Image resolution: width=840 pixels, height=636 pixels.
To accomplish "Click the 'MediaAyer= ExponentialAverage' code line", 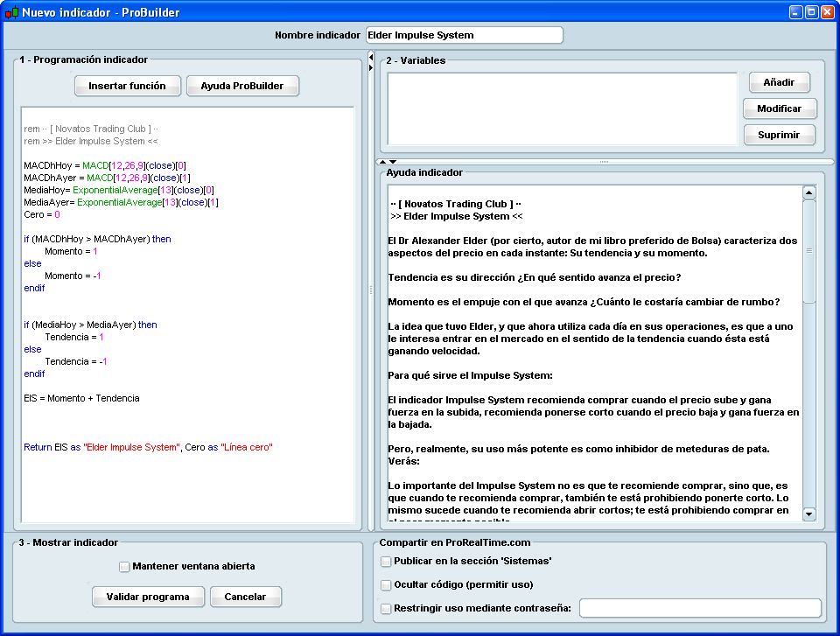I will pos(121,202).
